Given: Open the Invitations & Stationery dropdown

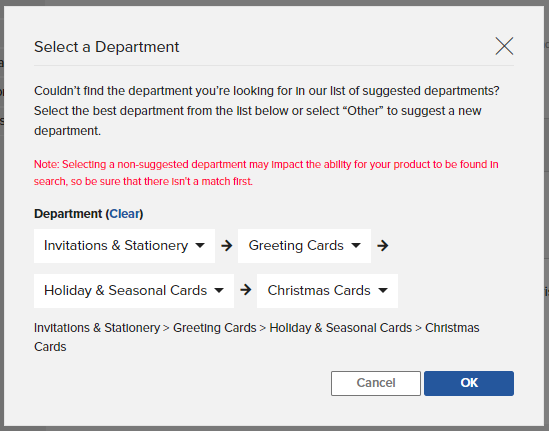Looking at the screenshot, I should click(x=124, y=246).
